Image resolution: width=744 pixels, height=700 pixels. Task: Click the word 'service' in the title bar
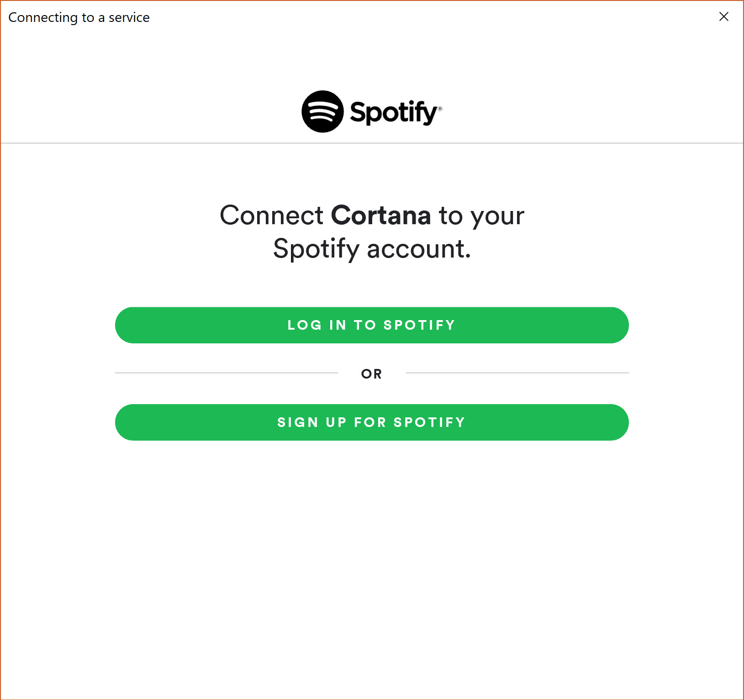tap(129, 17)
